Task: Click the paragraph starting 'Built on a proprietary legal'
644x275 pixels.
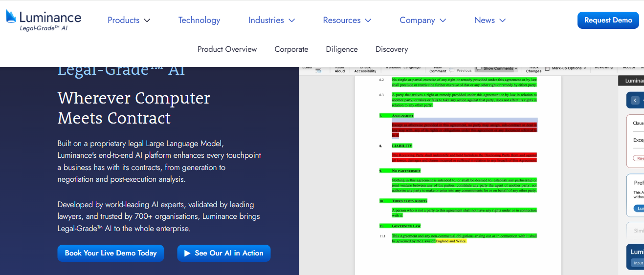Action: click(x=159, y=161)
